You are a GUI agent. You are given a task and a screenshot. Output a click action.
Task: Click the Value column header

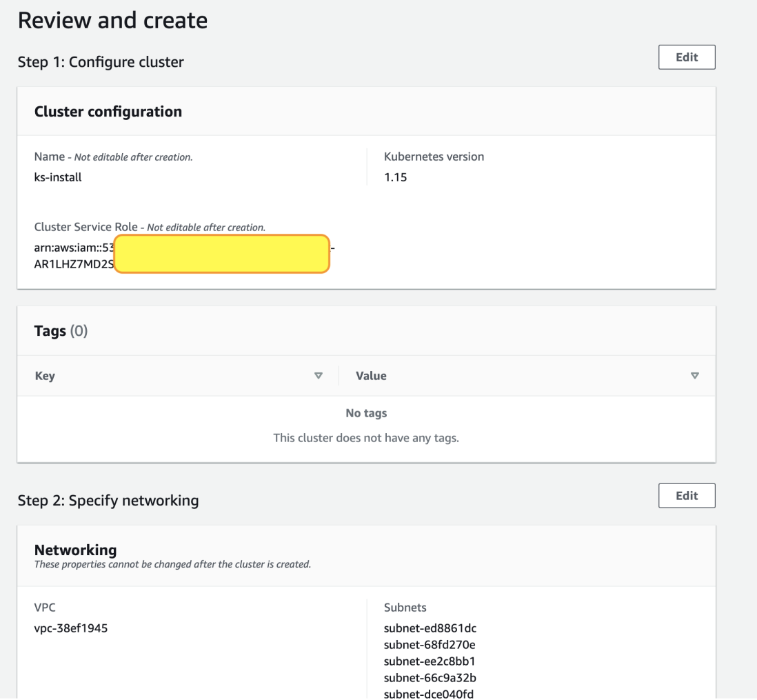point(371,376)
